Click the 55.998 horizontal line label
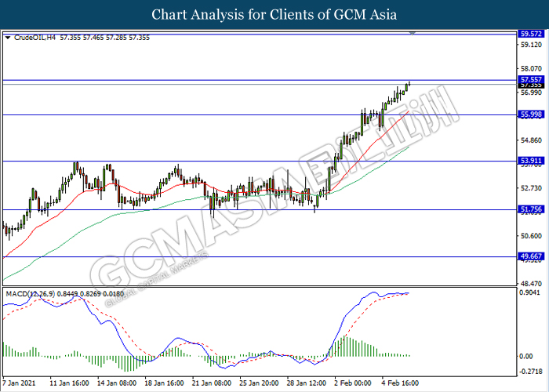The height and width of the screenshot is (392, 549). coord(531,114)
